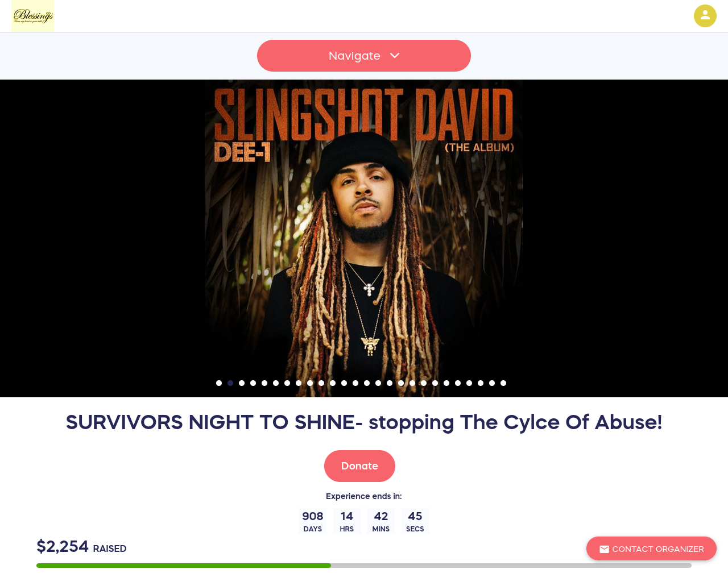Viewport: 728px width, 582px height.
Task: Select the first carousel slide dot
Action: click(219, 383)
